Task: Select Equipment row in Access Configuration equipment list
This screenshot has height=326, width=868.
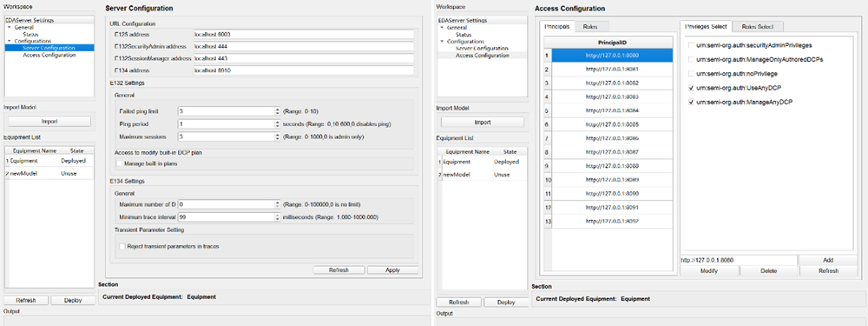Action: 482,162
